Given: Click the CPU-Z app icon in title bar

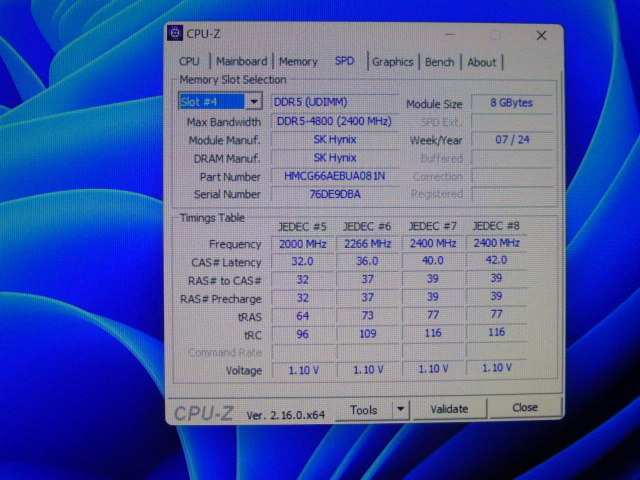Looking at the screenshot, I should (176, 34).
